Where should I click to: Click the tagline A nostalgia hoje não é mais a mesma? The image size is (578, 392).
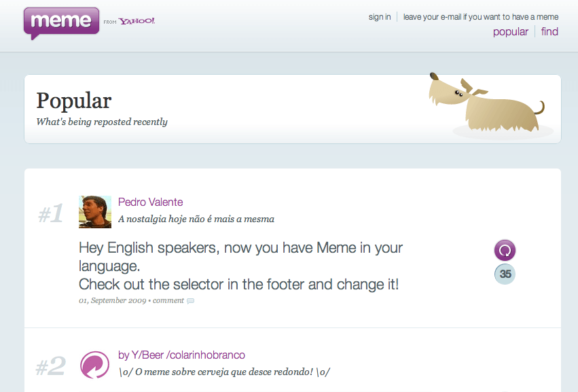[x=196, y=219]
